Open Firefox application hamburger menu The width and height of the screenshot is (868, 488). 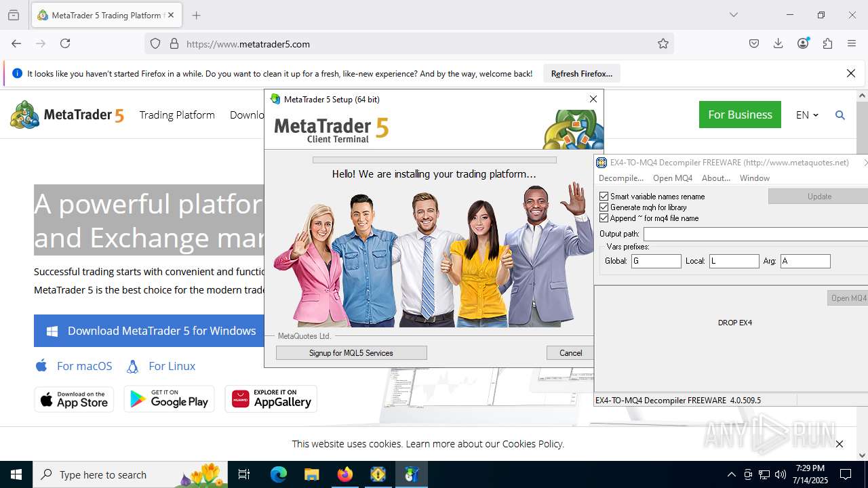[x=852, y=43]
